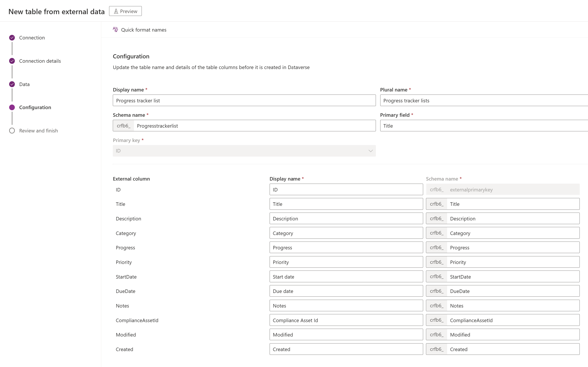This screenshot has width=588, height=367.
Task: Click the Connection step icon
Action: click(x=12, y=38)
